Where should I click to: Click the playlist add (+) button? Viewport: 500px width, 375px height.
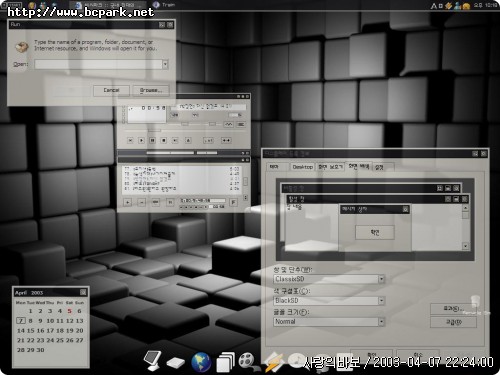128,202
